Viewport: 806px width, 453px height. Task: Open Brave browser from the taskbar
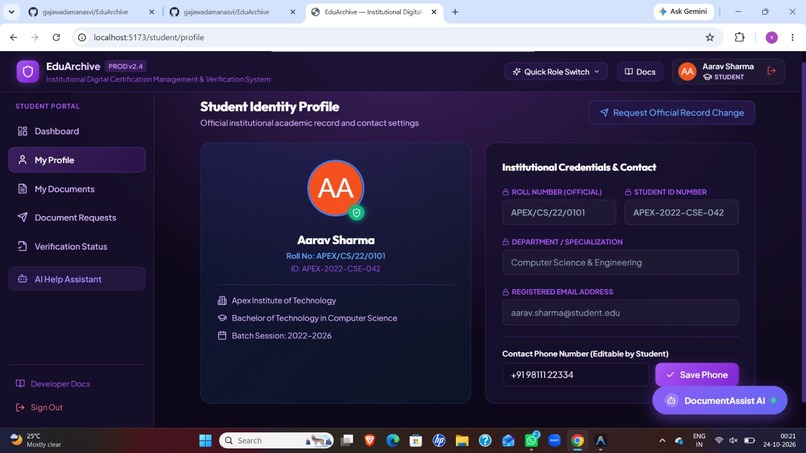click(370, 440)
